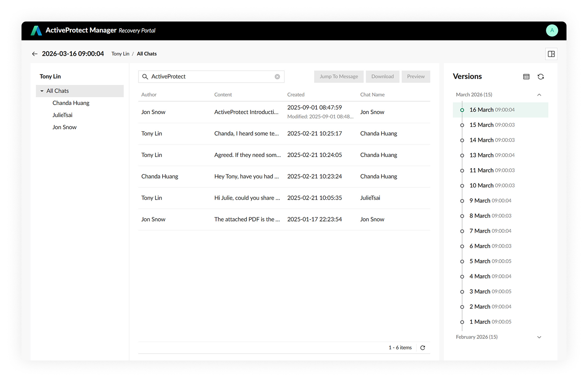
Task: Click the back arrow next to the timestamp
Action: (x=35, y=53)
